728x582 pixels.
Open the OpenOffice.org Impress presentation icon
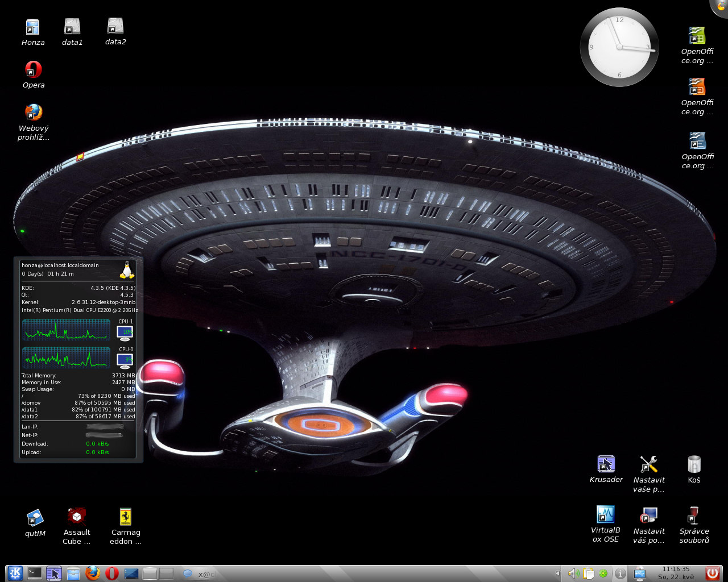pyautogui.click(x=697, y=97)
